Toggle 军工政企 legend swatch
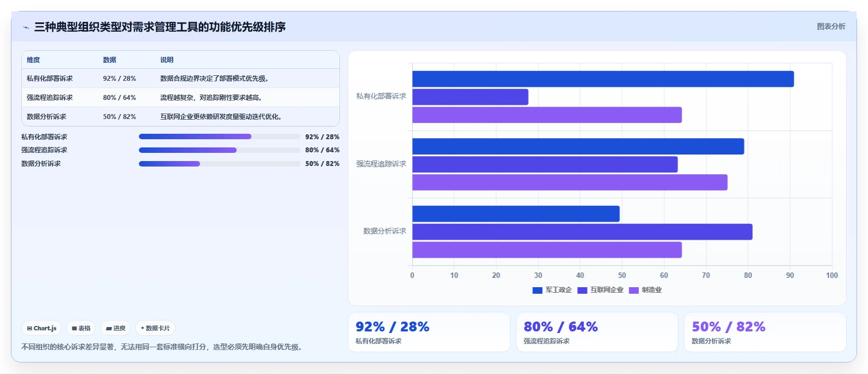Image resolution: width=868 pixels, height=374 pixels. point(537,290)
